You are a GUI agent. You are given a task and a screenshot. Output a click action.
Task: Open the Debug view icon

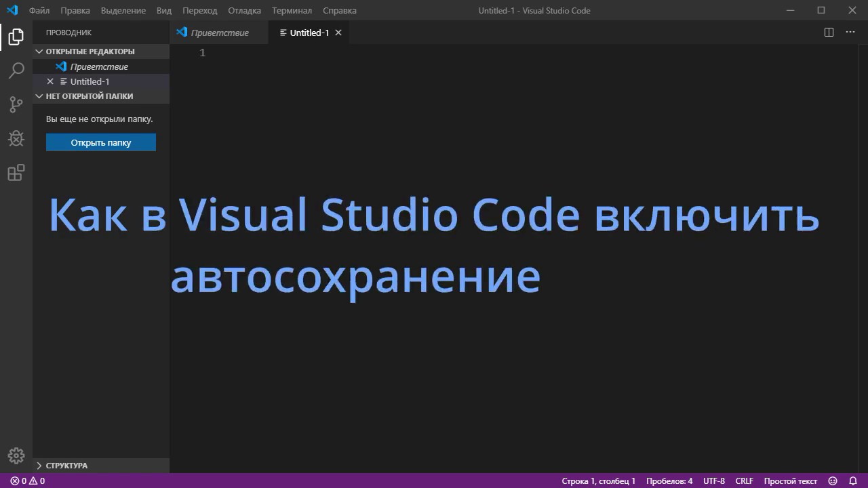[x=16, y=138]
